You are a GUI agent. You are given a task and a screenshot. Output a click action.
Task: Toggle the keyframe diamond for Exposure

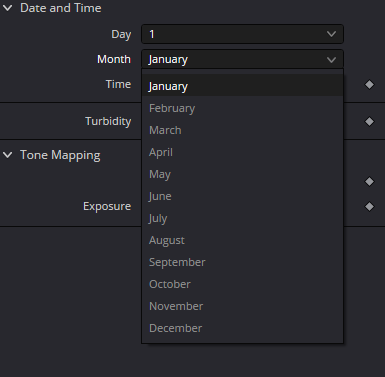(369, 207)
